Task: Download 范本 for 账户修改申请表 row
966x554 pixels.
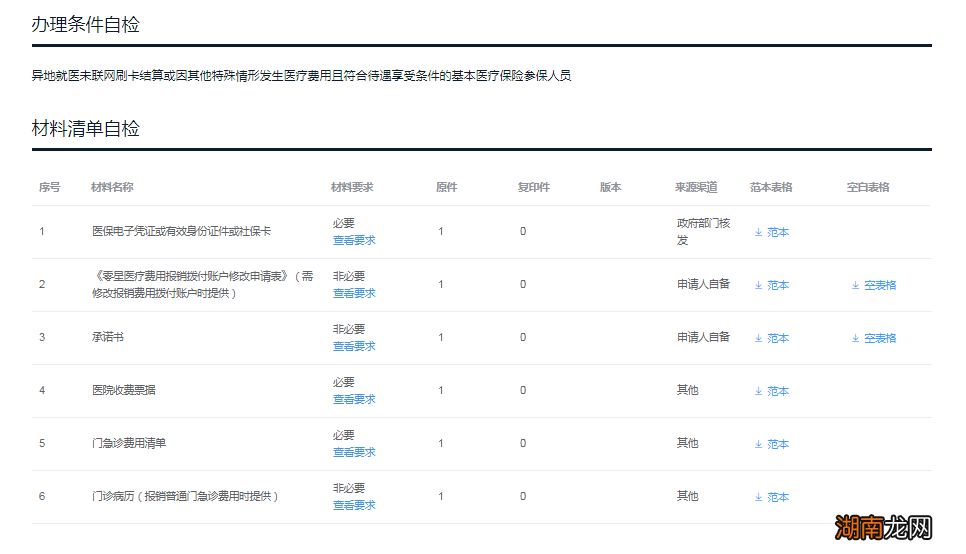Action: pos(771,285)
